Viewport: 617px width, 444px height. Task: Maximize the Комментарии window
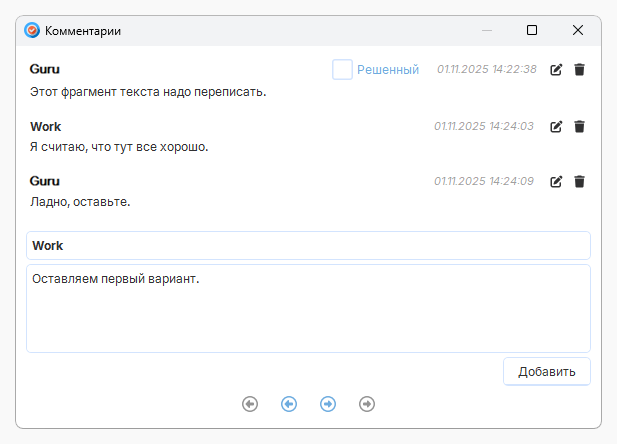(x=532, y=31)
